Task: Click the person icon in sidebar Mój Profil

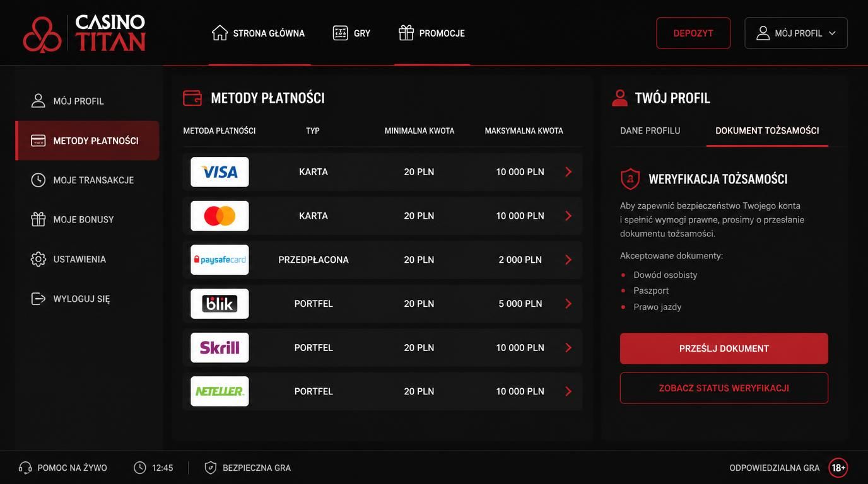Action: click(38, 101)
